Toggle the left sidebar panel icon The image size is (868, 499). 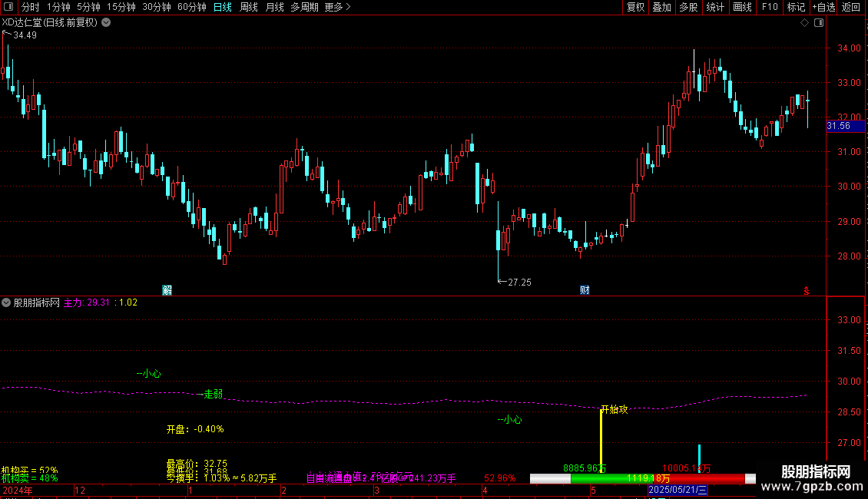point(8,7)
